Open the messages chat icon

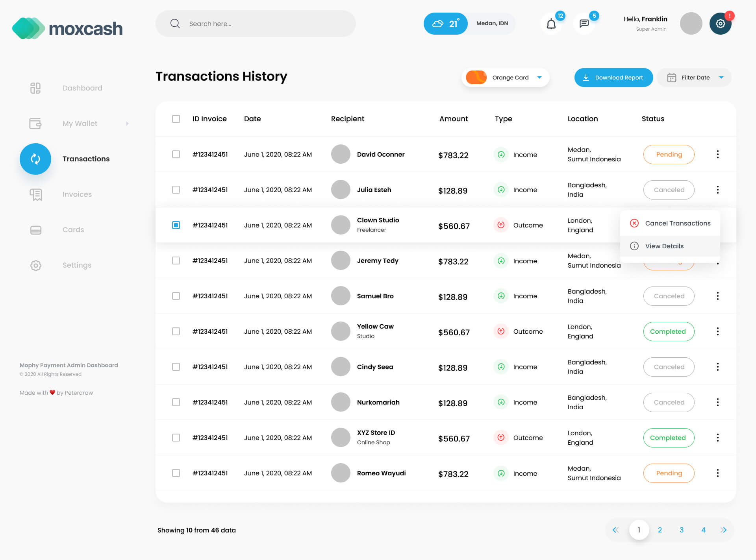pos(584,24)
